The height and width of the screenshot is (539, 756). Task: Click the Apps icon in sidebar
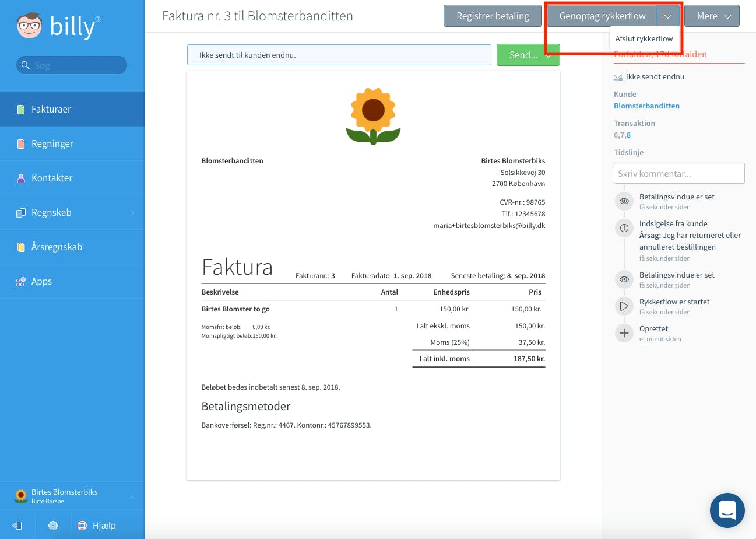coord(21,282)
